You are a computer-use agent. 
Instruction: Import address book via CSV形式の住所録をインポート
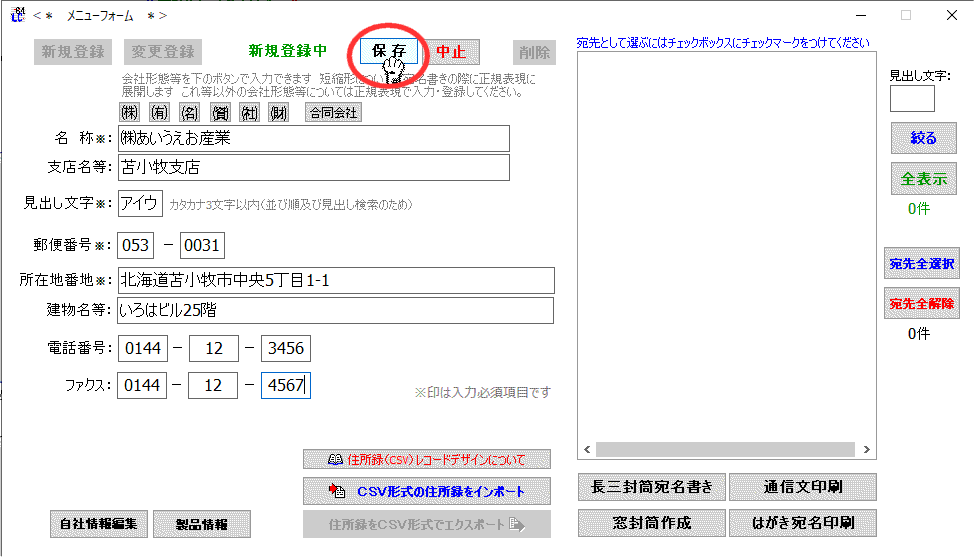tap(427, 491)
